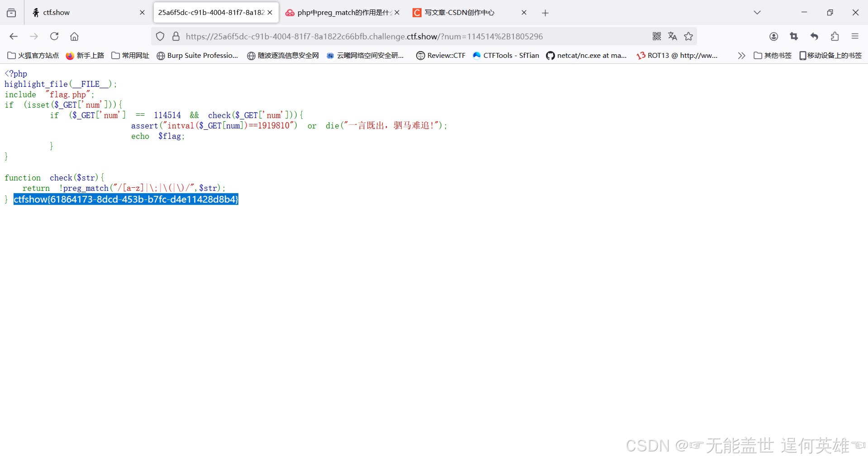Open netcat/nc.exe GitHub bookmark
The width and height of the screenshot is (868, 460).
[586, 55]
